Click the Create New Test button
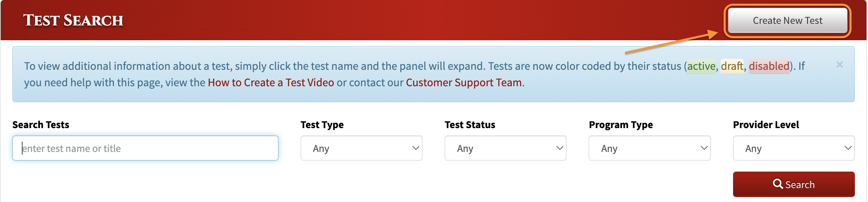868x202 pixels. click(787, 21)
